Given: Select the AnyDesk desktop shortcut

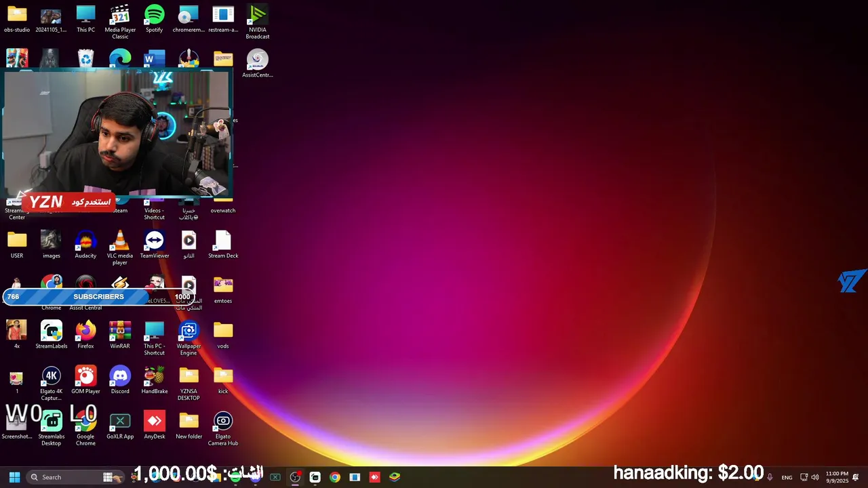Looking at the screenshot, I should [154, 426].
